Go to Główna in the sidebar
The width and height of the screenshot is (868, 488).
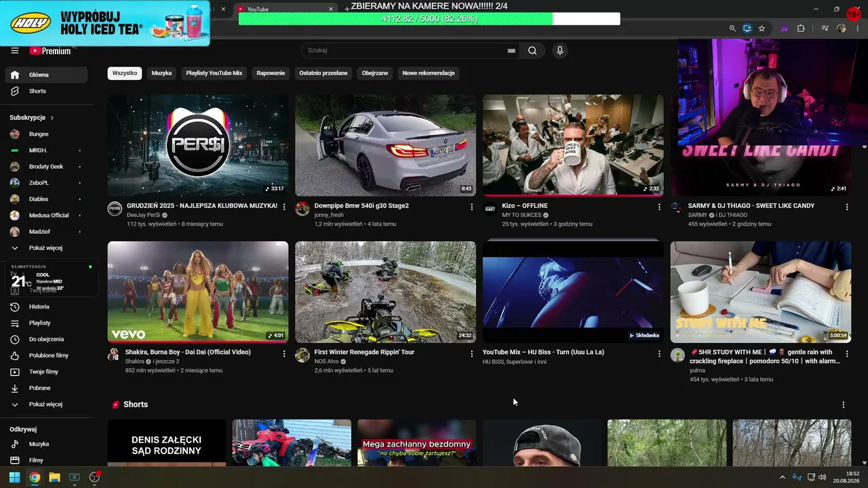point(46,75)
